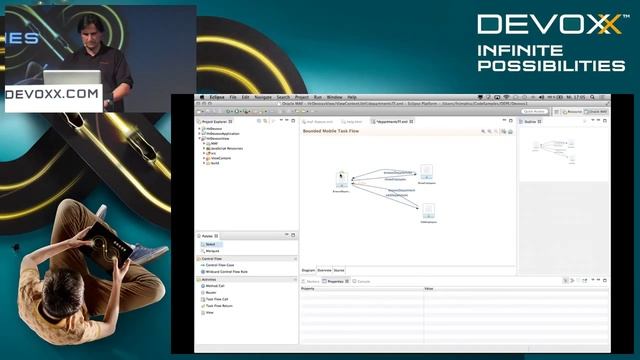Switch to the Oracle MAF perspective
Image resolution: width=640 pixels, height=360 pixels.
click(x=596, y=111)
